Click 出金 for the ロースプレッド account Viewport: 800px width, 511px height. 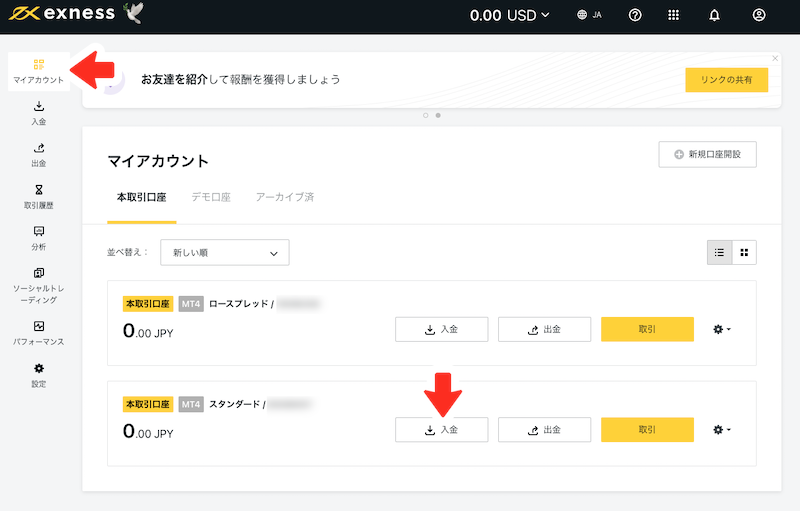click(x=544, y=329)
